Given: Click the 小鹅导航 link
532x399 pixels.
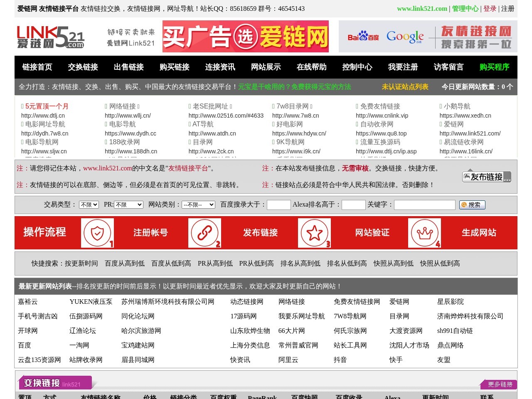Looking at the screenshot, I should 457,106.
